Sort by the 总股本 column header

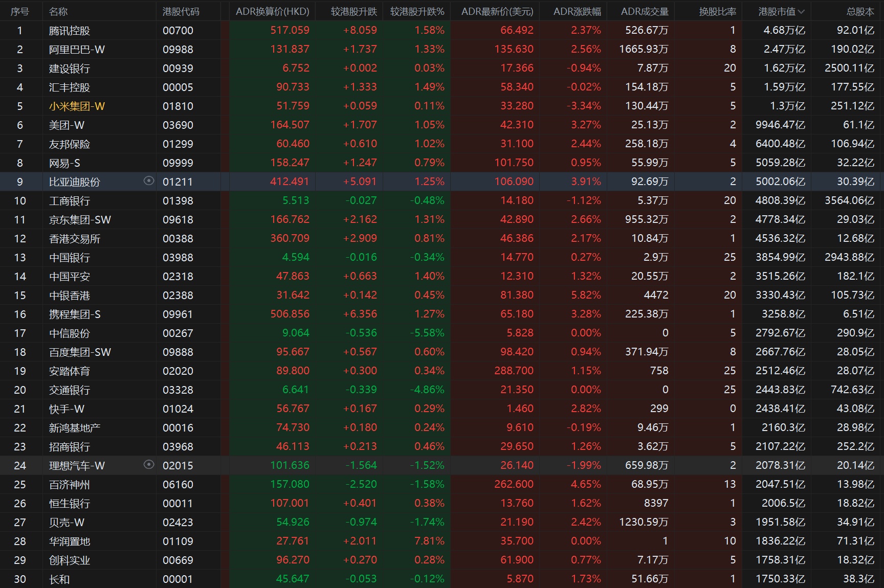point(860,11)
